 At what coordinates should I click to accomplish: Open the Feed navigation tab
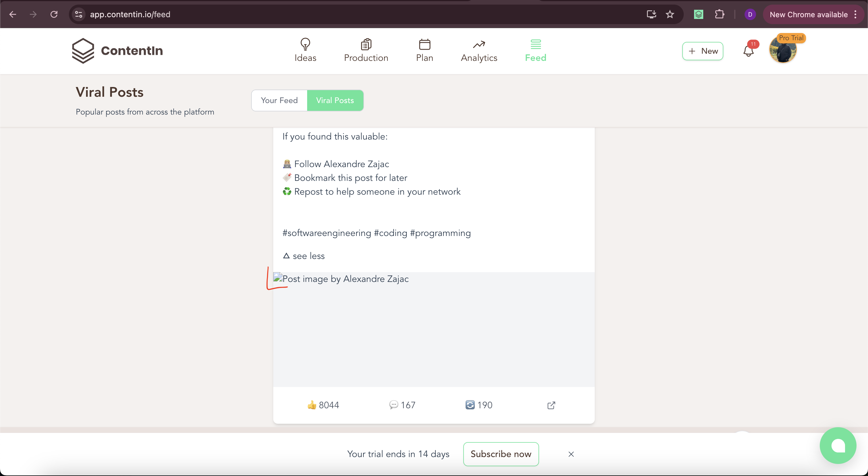pos(535,50)
